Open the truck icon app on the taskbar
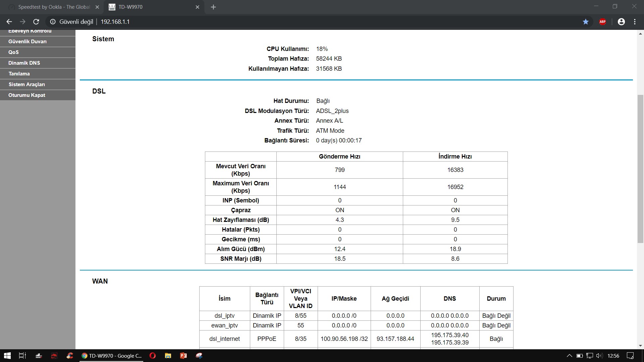 tap(39, 356)
